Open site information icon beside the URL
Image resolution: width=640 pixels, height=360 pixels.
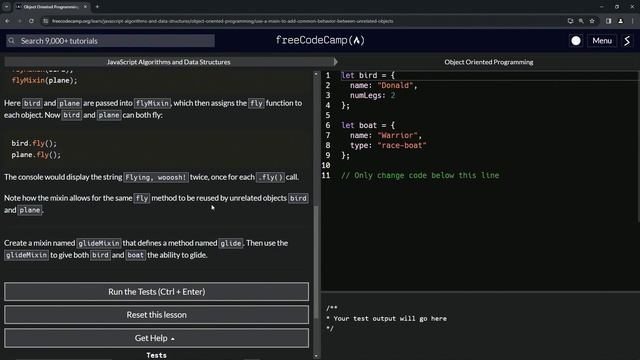pyautogui.click(x=46, y=21)
